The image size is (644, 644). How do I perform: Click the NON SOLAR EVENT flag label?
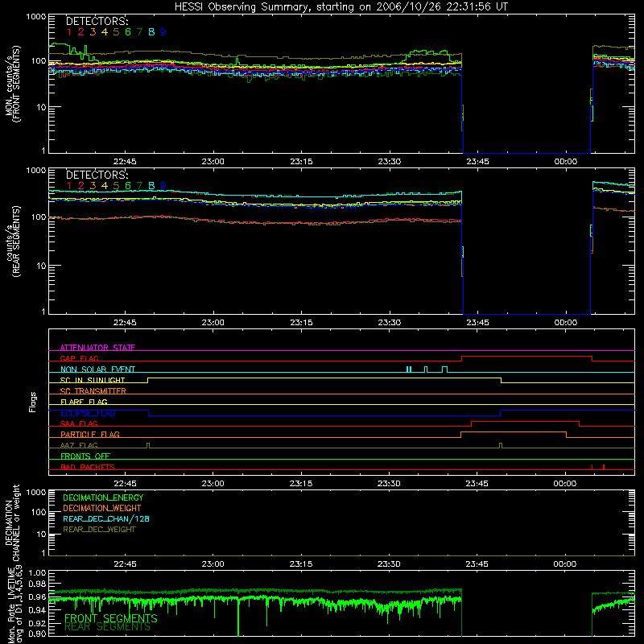(97, 369)
